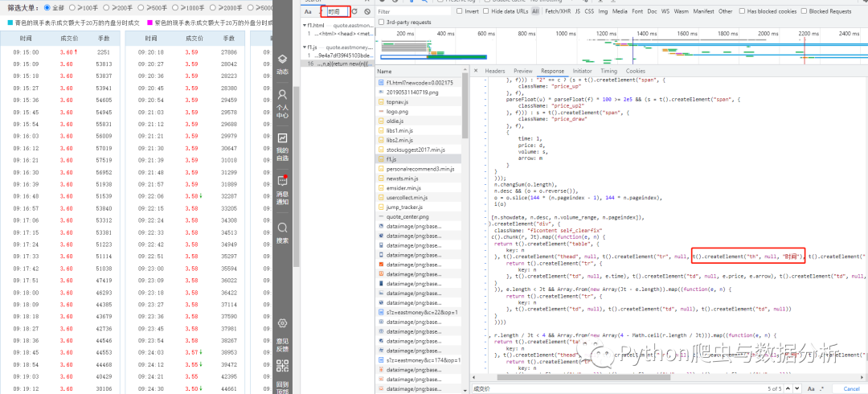The height and width of the screenshot is (394, 868).
Task: Check Blocked Requests checkbox
Action: pyautogui.click(x=804, y=11)
